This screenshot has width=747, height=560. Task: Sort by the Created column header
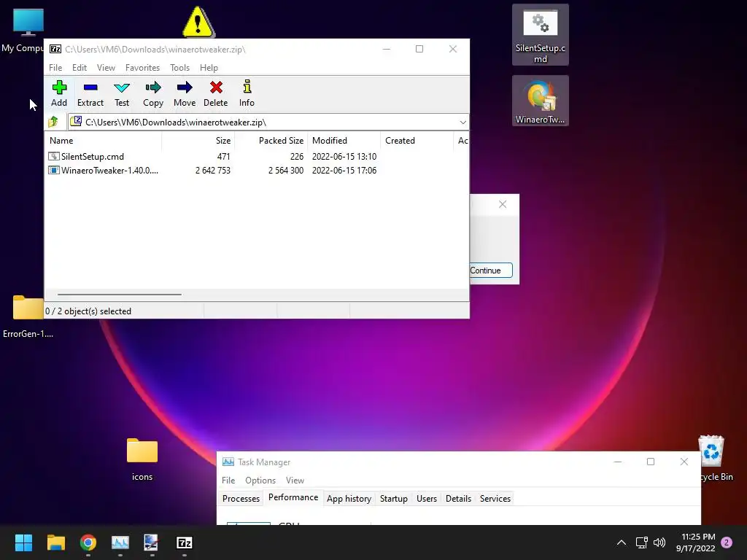click(x=417, y=141)
